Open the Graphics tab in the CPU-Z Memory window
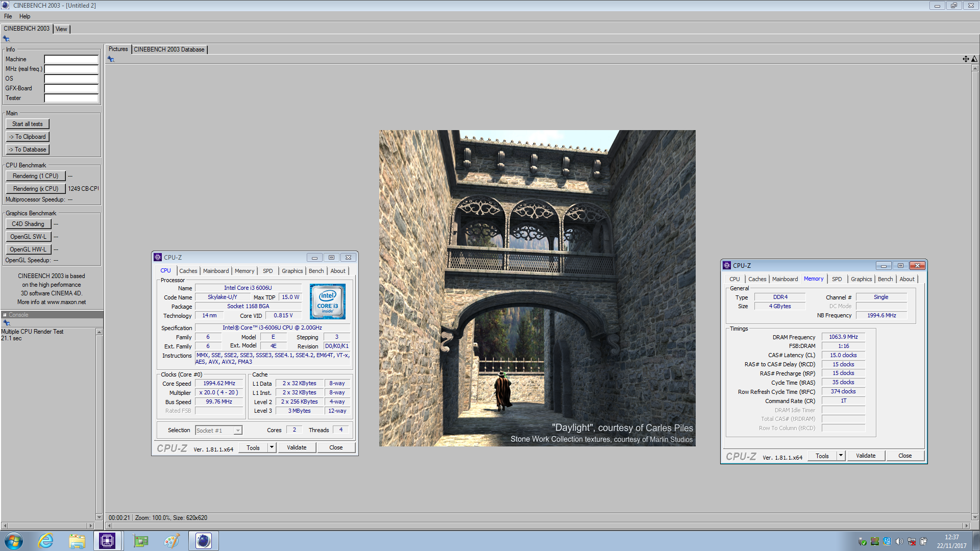The height and width of the screenshot is (551, 980). [x=861, y=279]
